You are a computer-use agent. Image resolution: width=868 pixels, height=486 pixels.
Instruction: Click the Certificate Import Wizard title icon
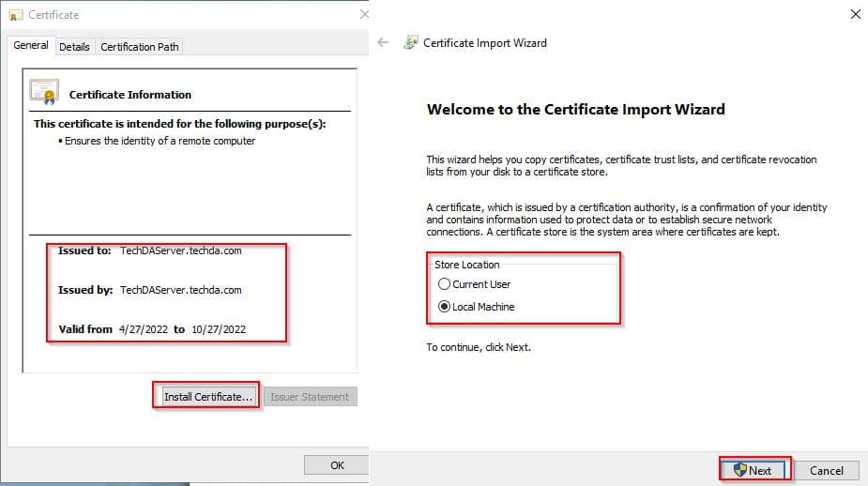(411, 42)
